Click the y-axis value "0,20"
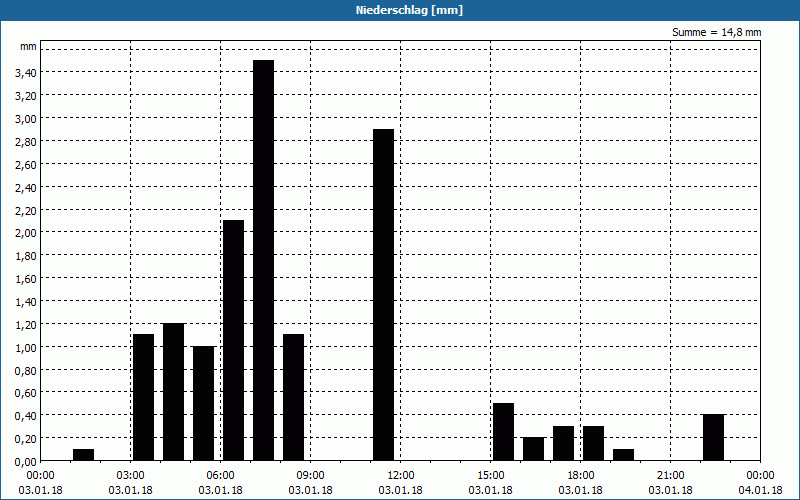The width and height of the screenshot is (800, 500). [26, 439]
